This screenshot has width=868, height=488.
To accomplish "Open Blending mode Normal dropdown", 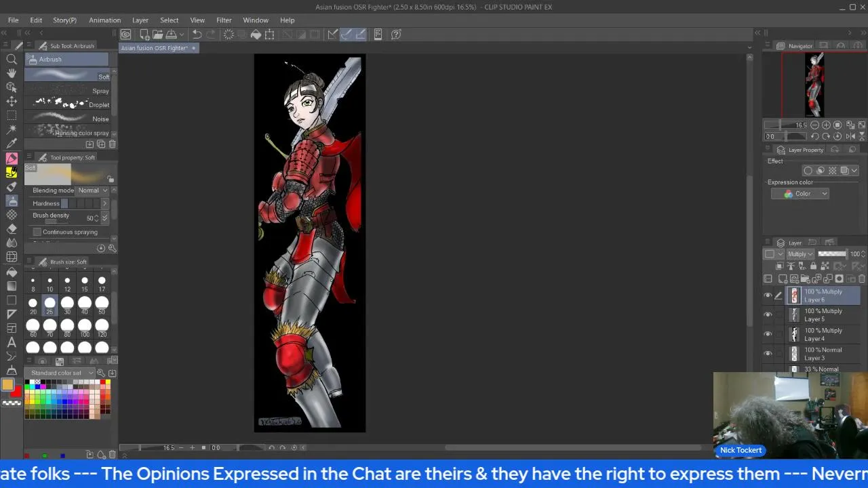I will tap(94, 190).
